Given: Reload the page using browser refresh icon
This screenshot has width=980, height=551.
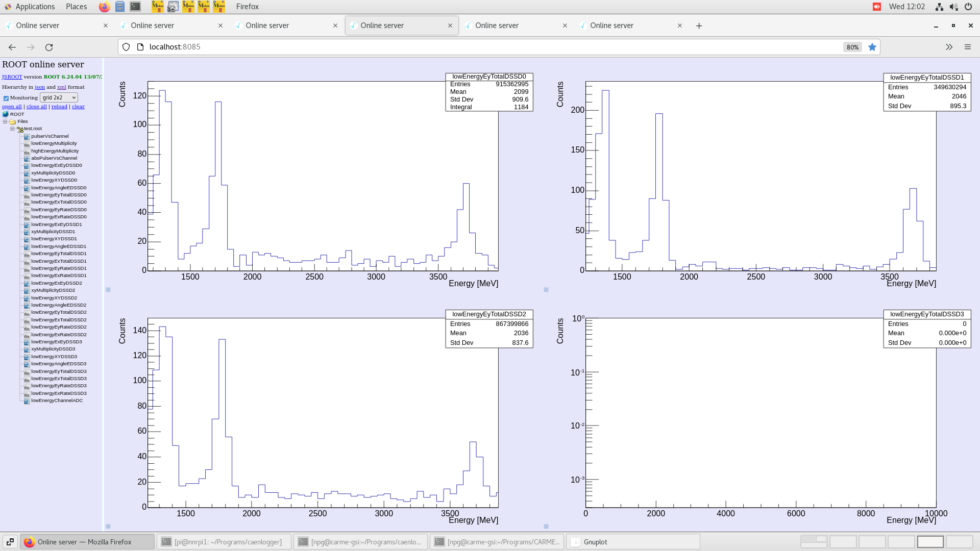Looking at the screenshot, I should (49, 47).
